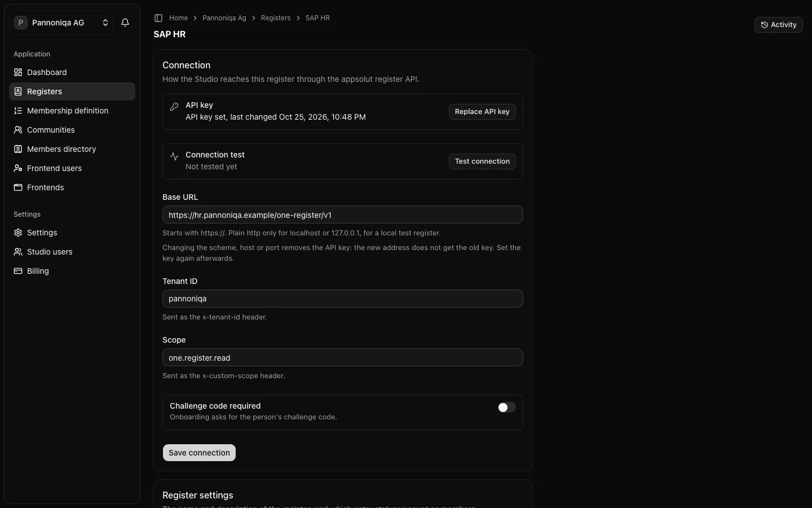Screen dimensions: 812x508
Task: Go to Communities in sidebar
Action: pos(72,130)
